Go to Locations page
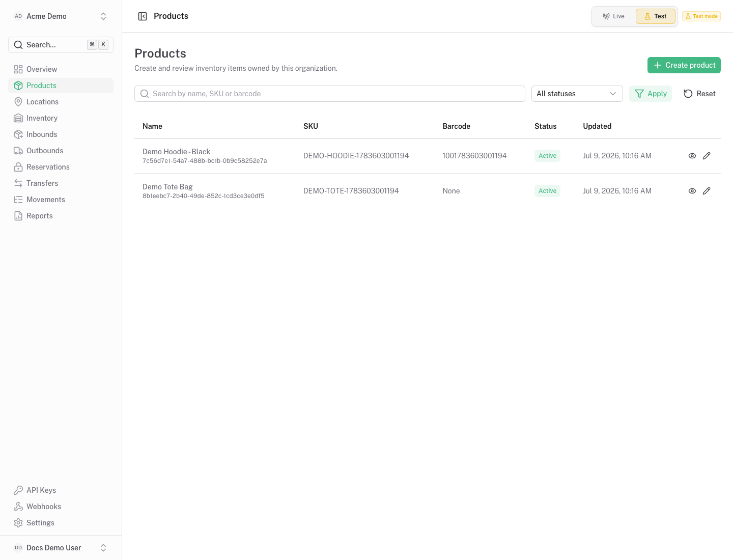 pos(61,102)
